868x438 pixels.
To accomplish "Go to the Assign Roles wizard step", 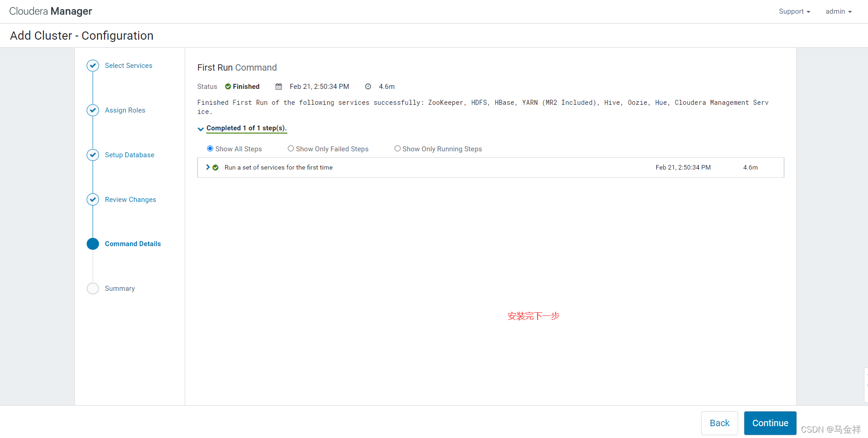I will 125,110.
